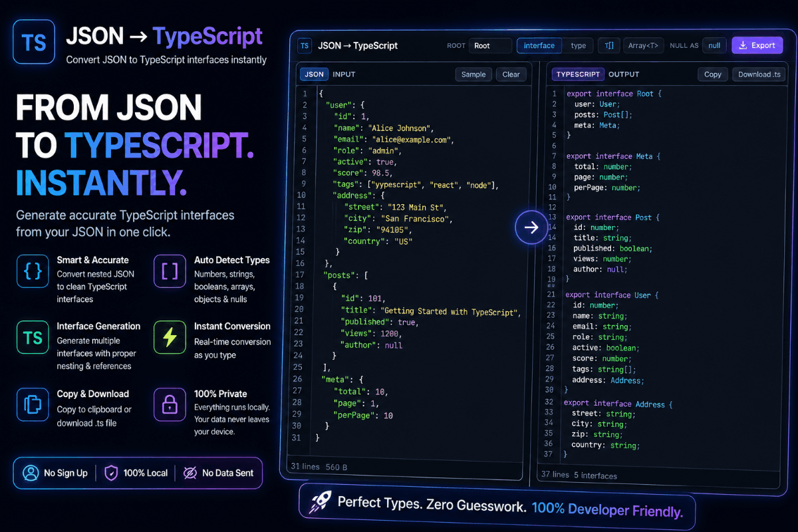Click "export interface Post" line
798x532 pixels.
(x=613, y=217)
